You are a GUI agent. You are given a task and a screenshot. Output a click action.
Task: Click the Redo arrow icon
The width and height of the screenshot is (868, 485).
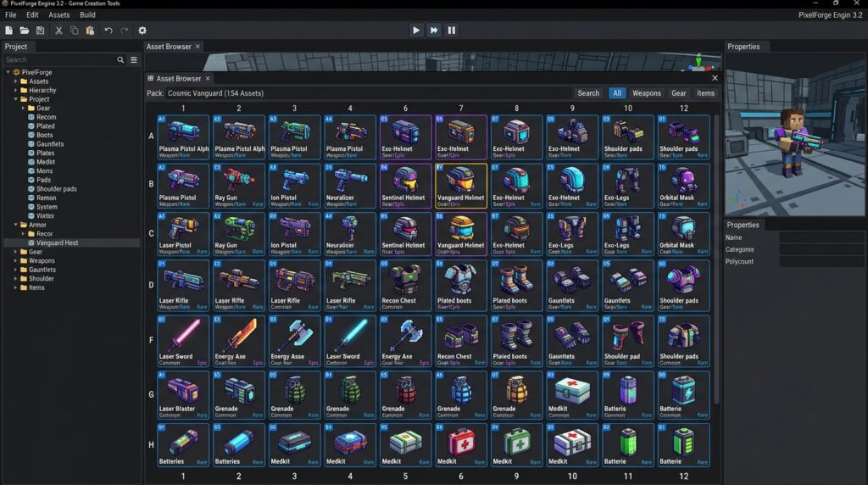(x=124, y=31)
